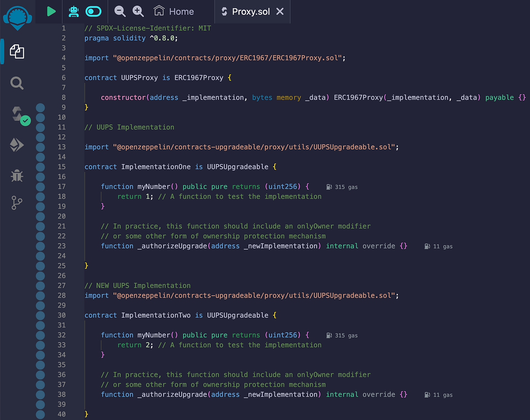Click gas pump icon on line 38
530x420 pixels.
pyautogui.click(x=427, y=395)
